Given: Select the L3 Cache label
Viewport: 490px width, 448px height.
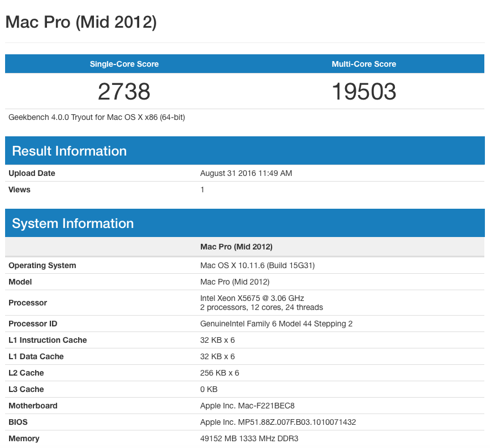Looking at the screenshot, I should [x=26, y=389].
